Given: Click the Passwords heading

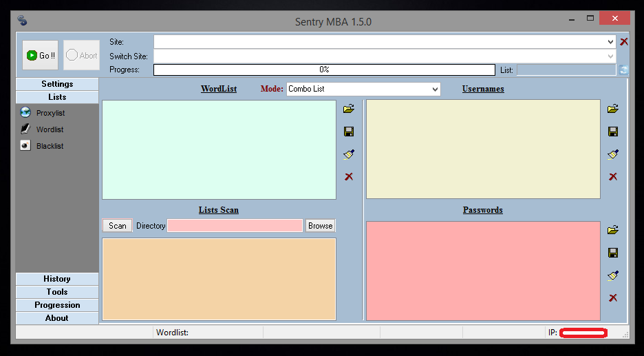Looking at the screenshot, I should (x=483, y=210).
